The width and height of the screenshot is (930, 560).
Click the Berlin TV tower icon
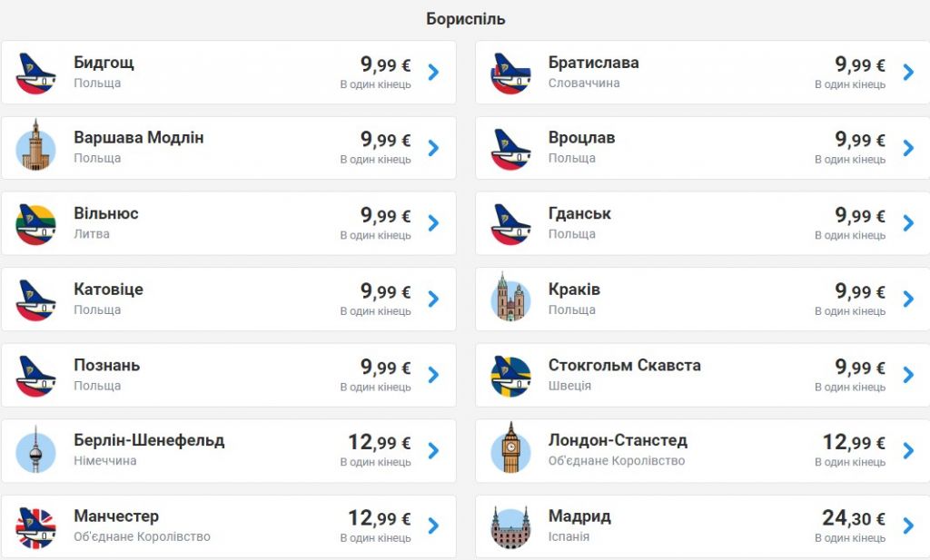point(36,450)
